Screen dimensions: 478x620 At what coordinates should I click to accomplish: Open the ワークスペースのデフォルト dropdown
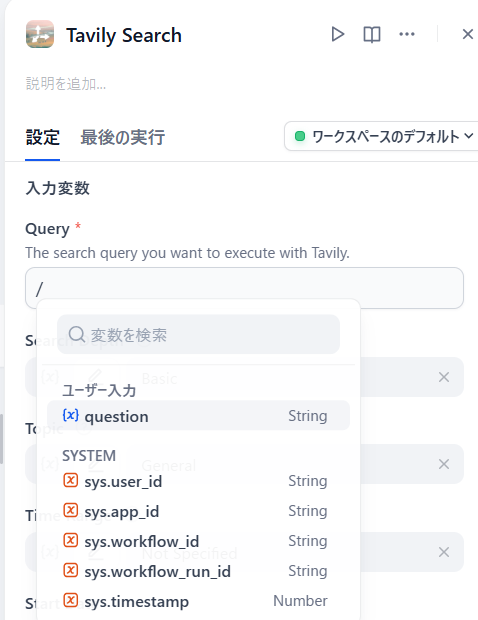382,136
